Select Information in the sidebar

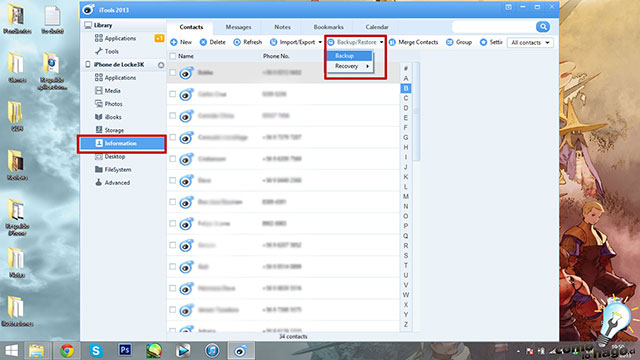(122, 143)
